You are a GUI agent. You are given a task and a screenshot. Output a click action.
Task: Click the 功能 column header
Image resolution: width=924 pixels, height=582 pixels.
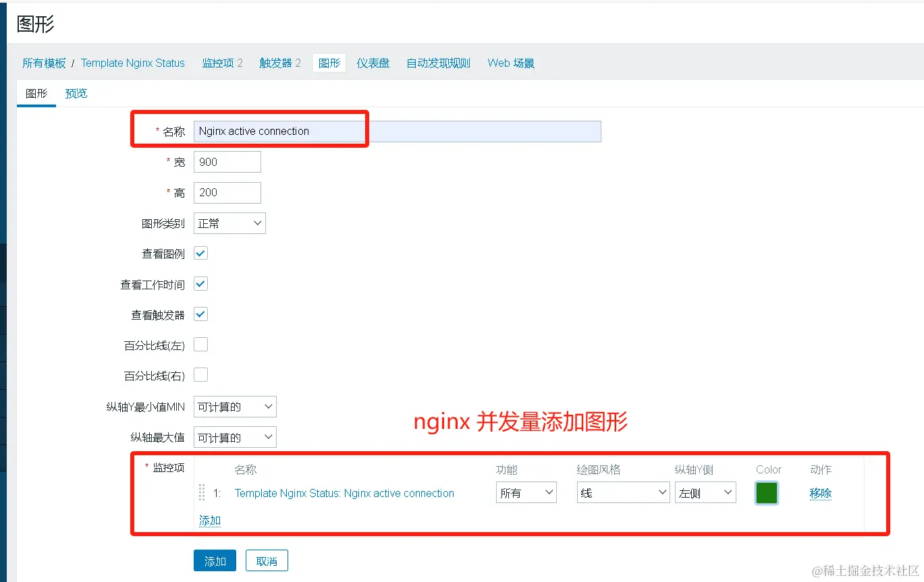point(507,469)
